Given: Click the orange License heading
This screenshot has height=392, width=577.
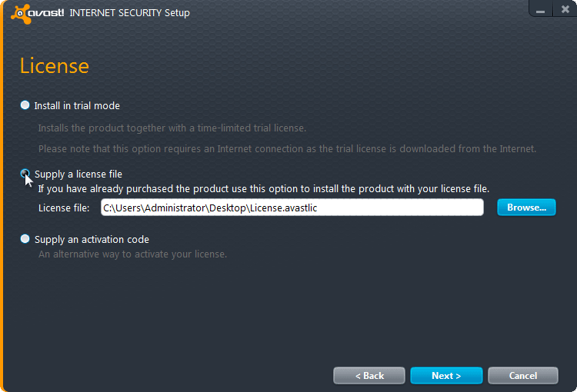Looking at the screenshot, I should (x=55, y=66).
